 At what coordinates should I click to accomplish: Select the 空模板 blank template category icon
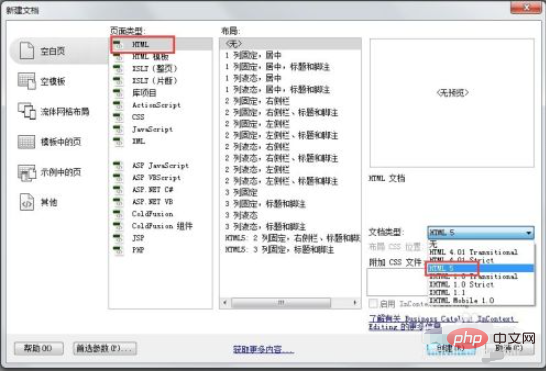27,81
